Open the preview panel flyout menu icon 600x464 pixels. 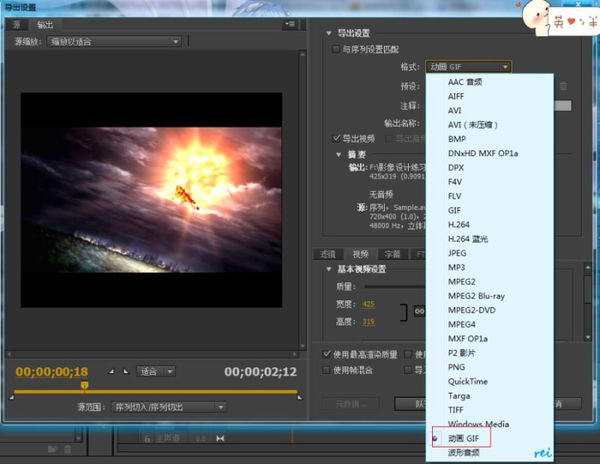[290, 24]
